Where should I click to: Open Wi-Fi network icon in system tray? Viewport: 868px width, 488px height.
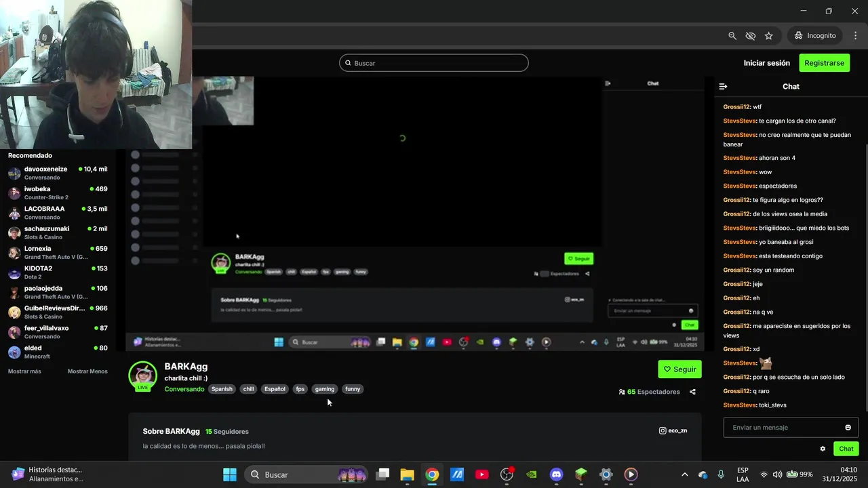click(764, 474)
